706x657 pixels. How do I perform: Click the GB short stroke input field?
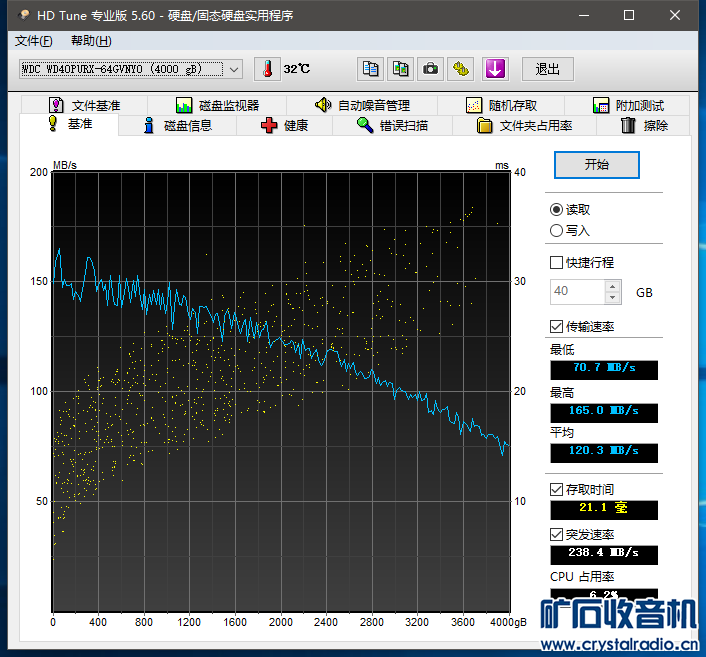click(578, 292)
